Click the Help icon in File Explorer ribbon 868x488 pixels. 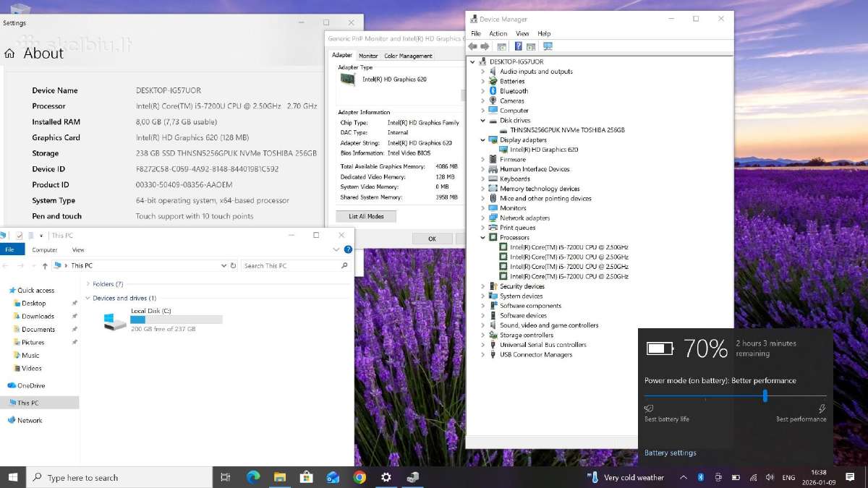coord(349,249)
